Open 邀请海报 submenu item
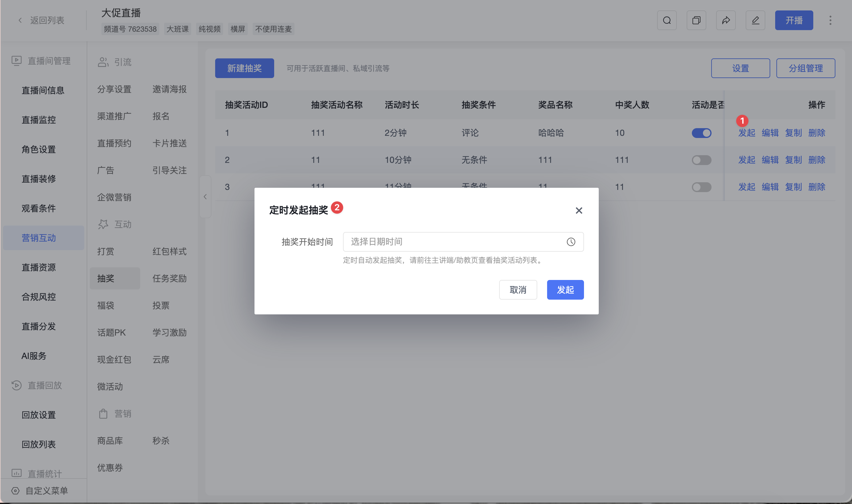 [169, 89]
